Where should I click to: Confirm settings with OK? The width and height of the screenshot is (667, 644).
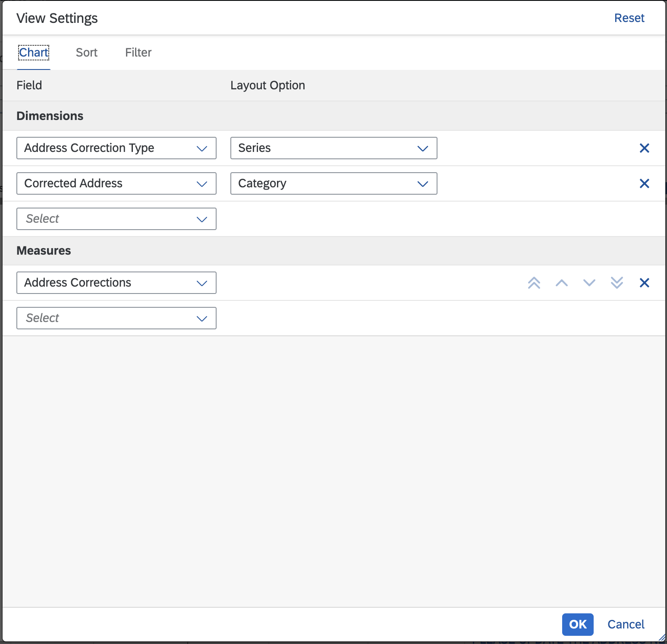click(577, 625)
